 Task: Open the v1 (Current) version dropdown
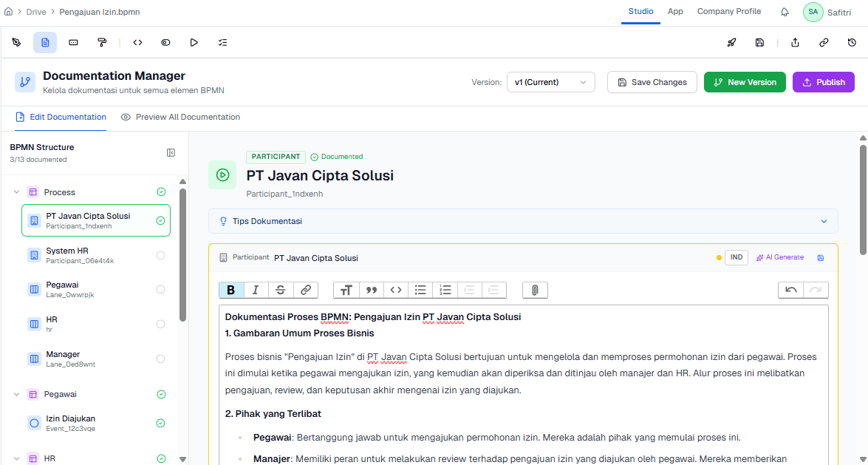550,82
